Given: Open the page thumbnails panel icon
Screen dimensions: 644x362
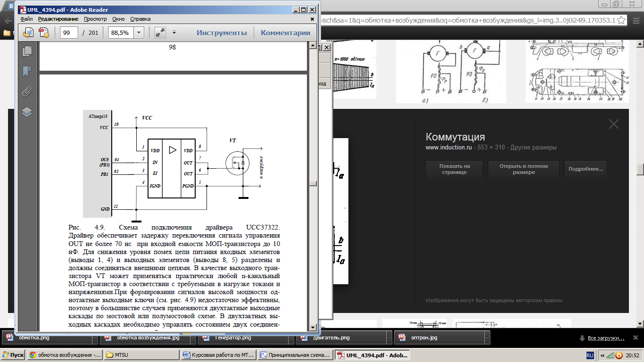Looking at the screenshot, I should (x=27, y=51).
